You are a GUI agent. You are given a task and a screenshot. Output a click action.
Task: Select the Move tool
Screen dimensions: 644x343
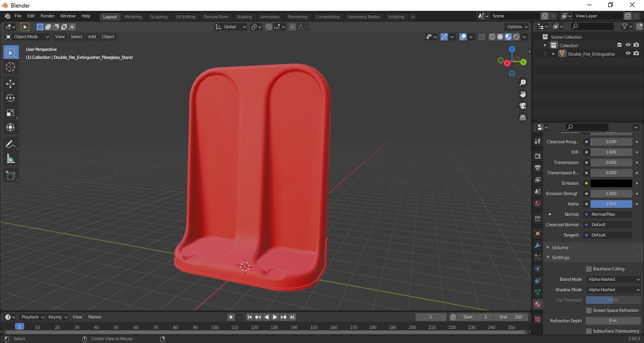click(10, 84)
